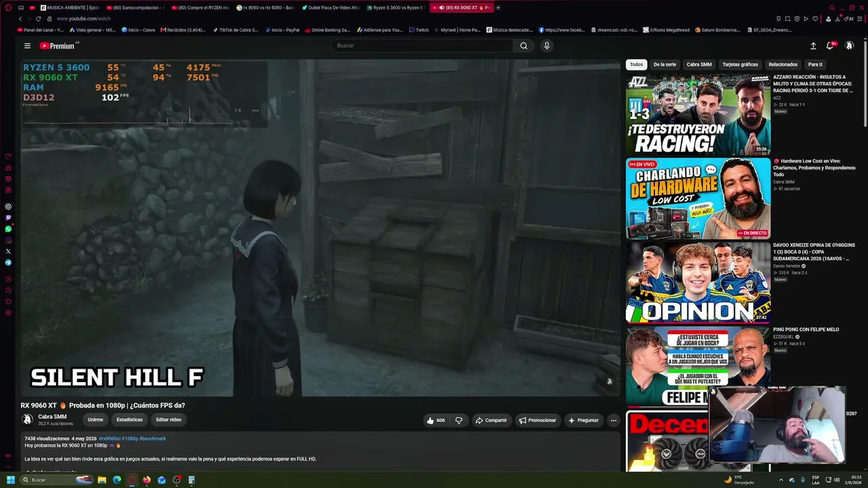Open Twitch in the browser sidebar
Screen dimensions: 868x488
8,218
